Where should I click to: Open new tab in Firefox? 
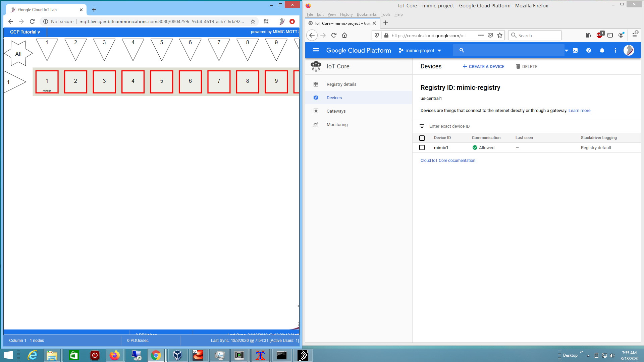click(386, 23)
